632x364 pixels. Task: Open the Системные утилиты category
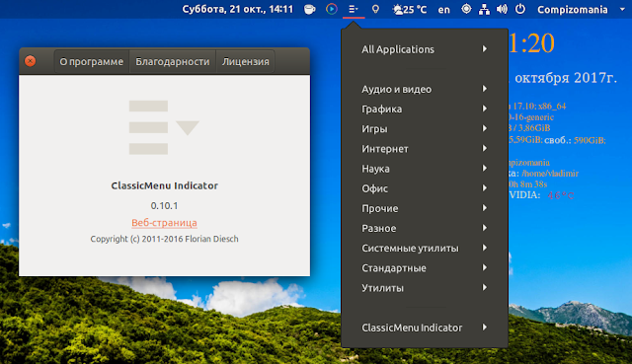[x=425, y=248]
